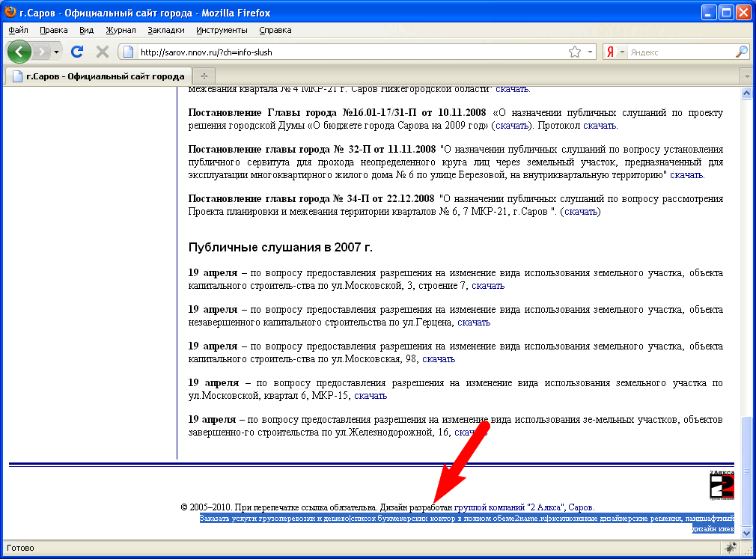Viewport: 756px width, 559px height.
Task: Download ул.Герцена hearing document link
Action: (474, 322)
